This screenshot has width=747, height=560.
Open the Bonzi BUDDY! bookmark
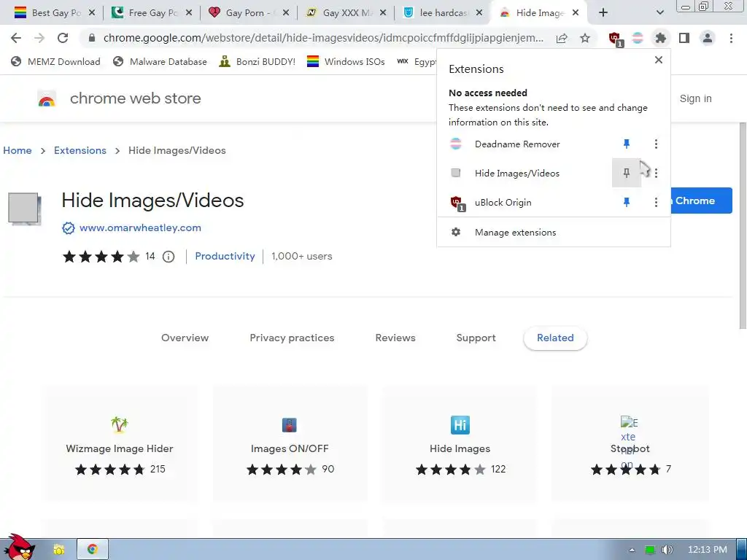click(x=258, y=61)
